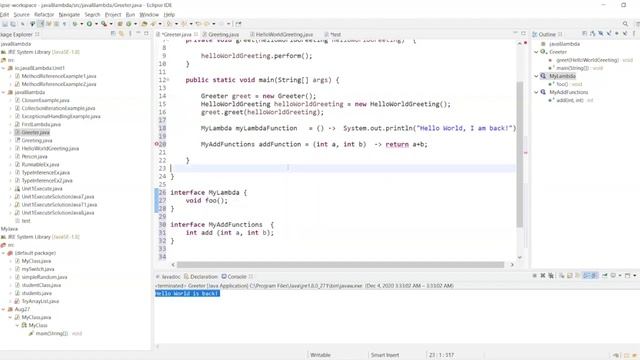The height and width of the screenshot is (360, 640).
Task: Open the magnifier search at top right
Action: click(x=625, y=24)
